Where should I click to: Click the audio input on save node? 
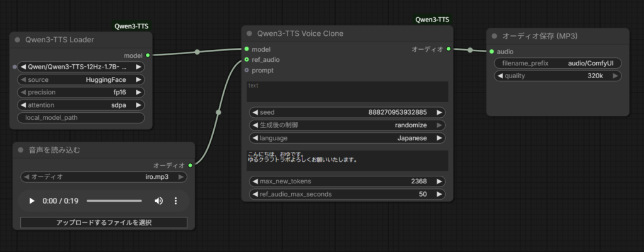tap(492, 52)
